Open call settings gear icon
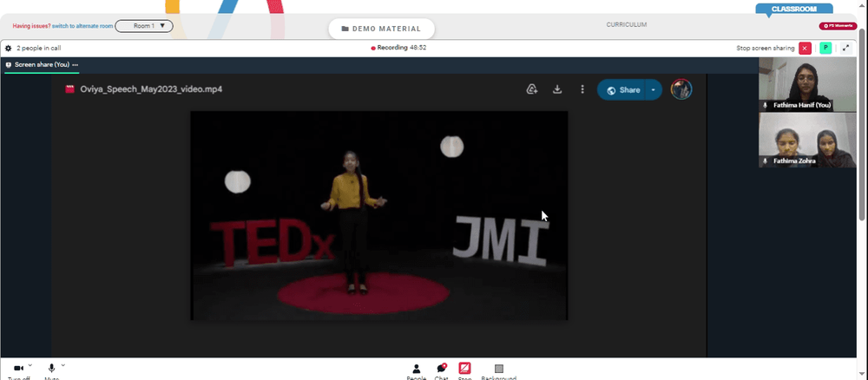The height and width of the screenshot is (380, 868). point(9,48)
